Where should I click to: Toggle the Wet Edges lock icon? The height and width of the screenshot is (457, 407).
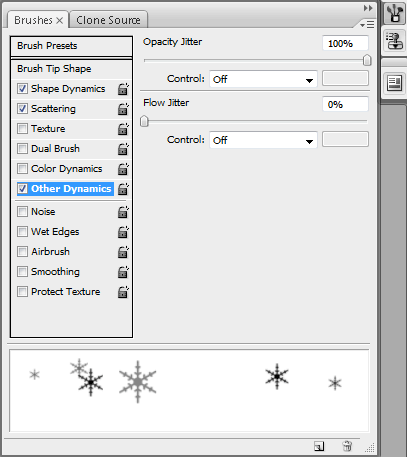[123, 232]
